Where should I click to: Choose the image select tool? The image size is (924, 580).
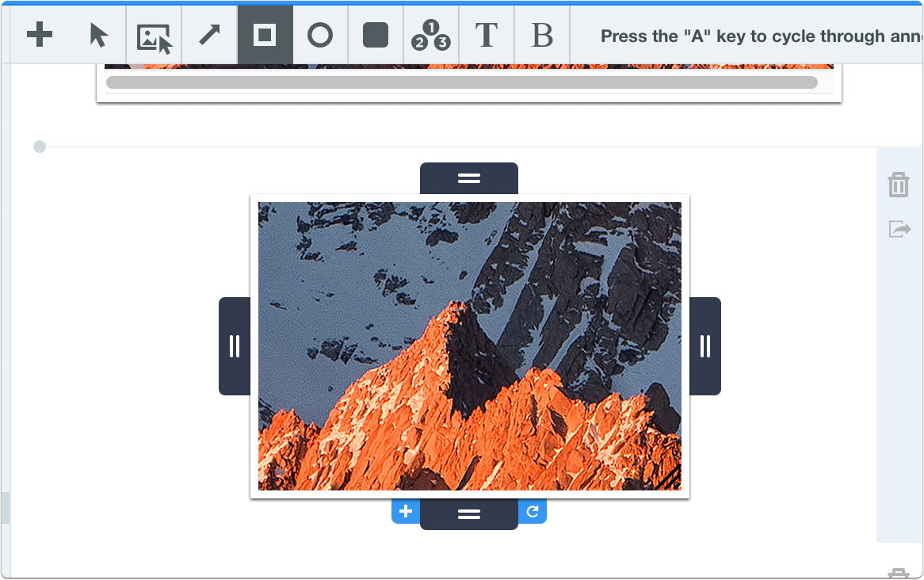[x=154, y=38]
